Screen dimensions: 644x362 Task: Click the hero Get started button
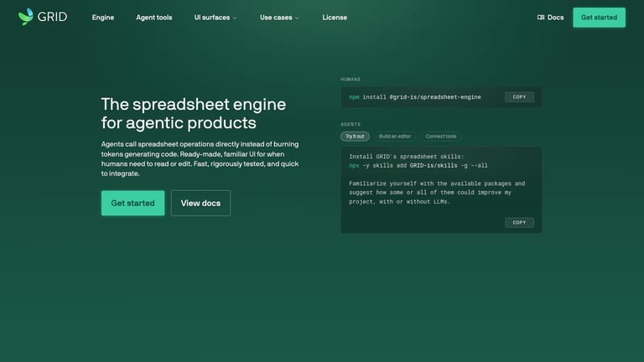click(x=132, y=203)
